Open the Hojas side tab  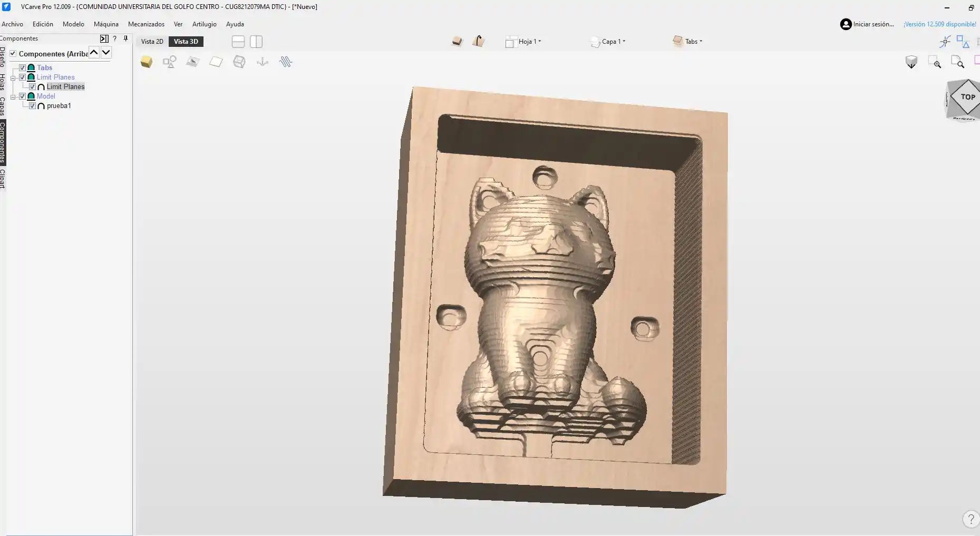3,82
